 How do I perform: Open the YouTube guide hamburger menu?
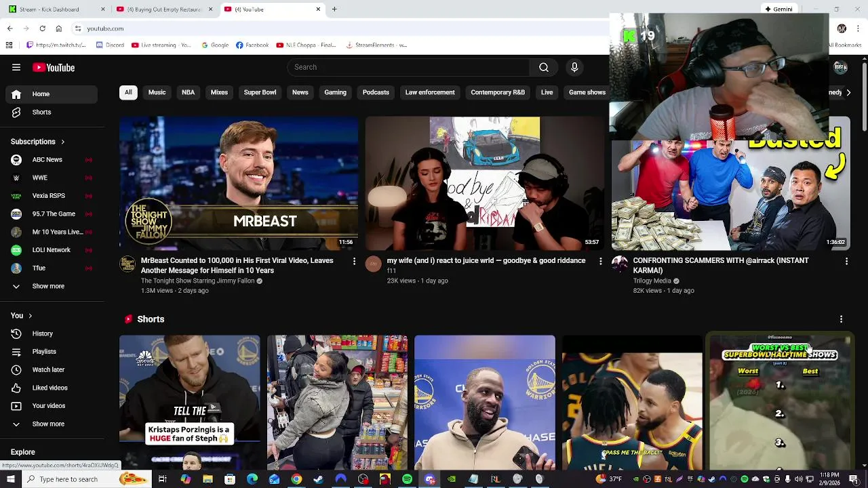point(16,67)
